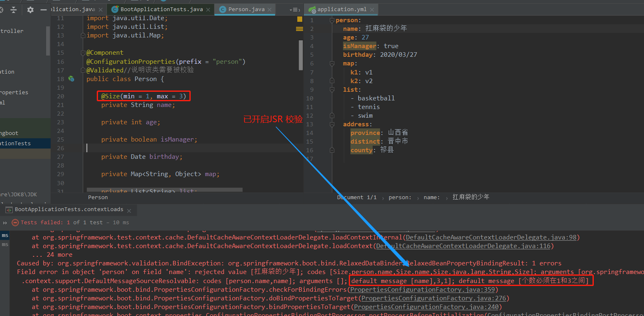Click the person: breadcrumb in YAML editor
The width and height of the screenshot is (644, 316).
[x=400, y=197]
